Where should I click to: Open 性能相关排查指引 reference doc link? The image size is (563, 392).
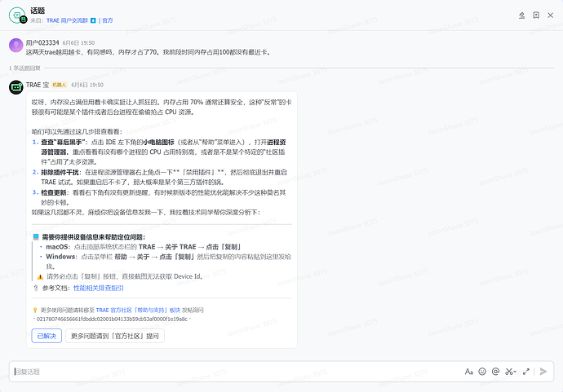pos(99,288)
